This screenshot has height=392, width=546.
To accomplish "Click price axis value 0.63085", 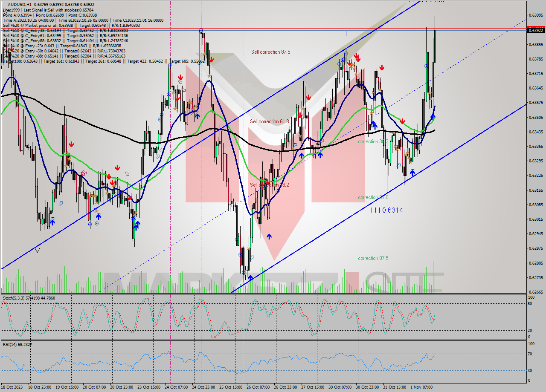I will point(536,205).
